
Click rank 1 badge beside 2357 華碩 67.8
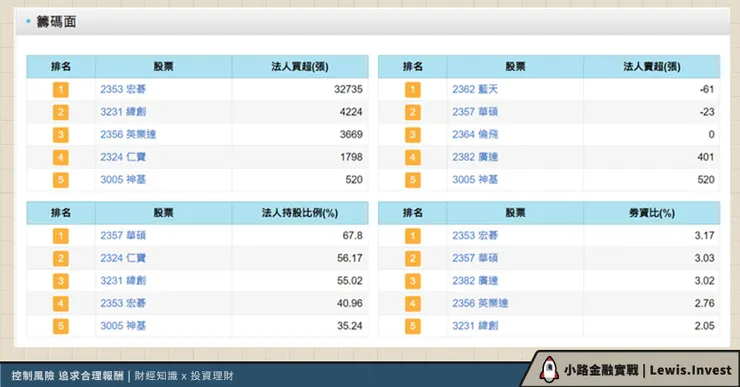[x=60, y=236]
